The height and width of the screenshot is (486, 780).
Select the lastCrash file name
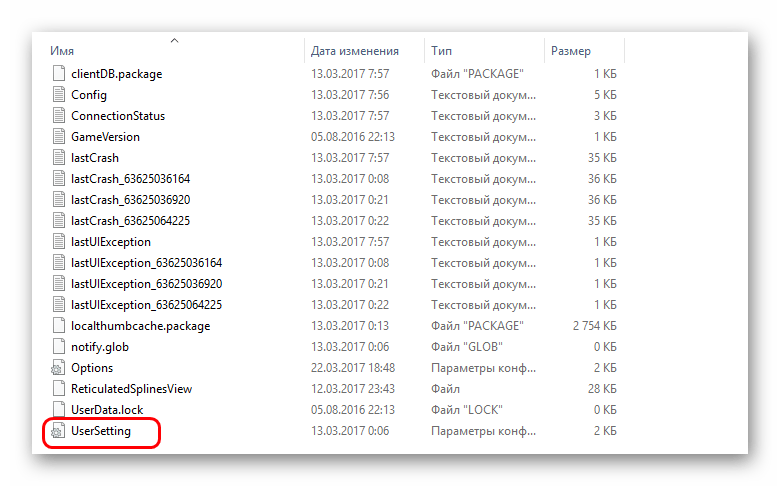95,158
